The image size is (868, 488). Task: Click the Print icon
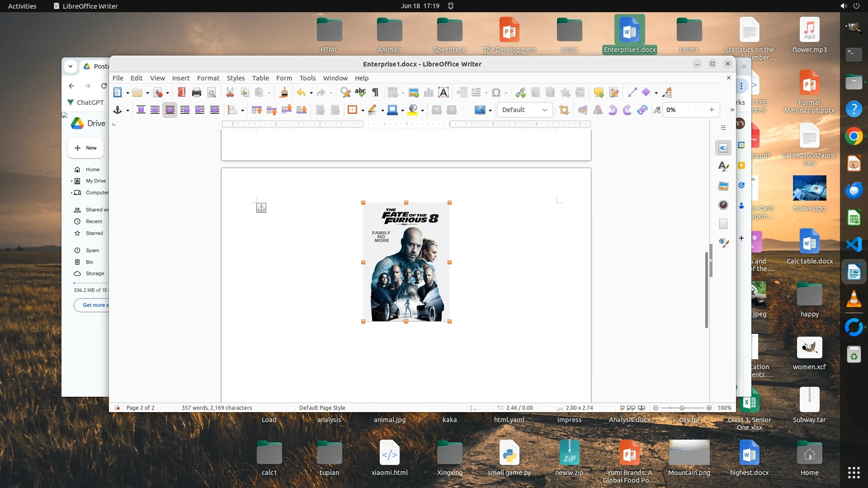(196, 93)
